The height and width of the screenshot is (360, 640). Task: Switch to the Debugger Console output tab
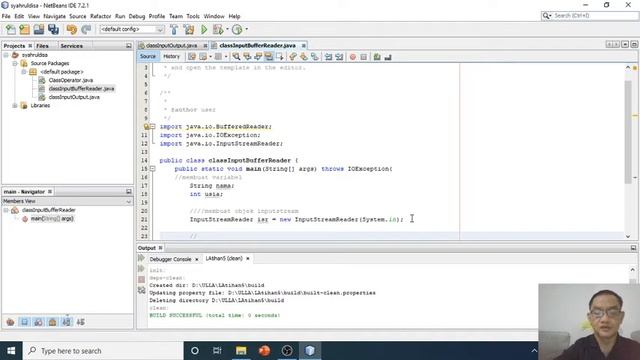click(170, 259)
